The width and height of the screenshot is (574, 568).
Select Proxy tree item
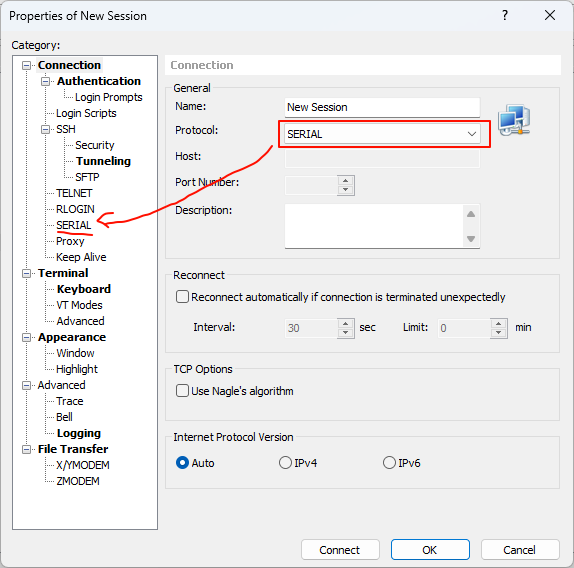coord(70,242)
